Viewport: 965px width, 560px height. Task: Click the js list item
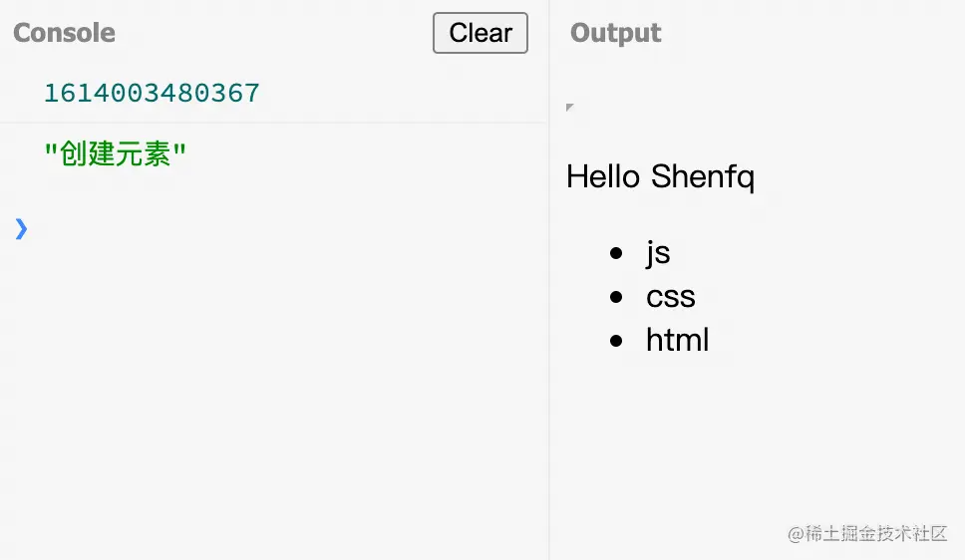point(658,253)
